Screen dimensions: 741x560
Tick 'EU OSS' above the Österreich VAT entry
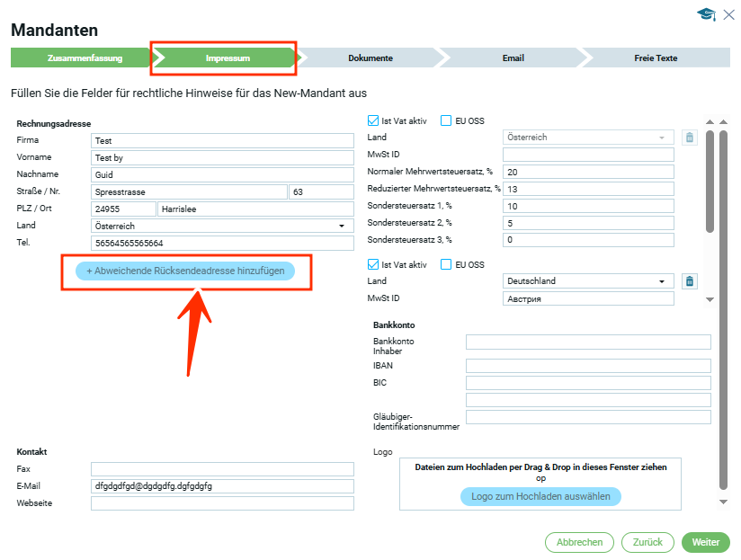pyautogui.click(x=446, y=121)
